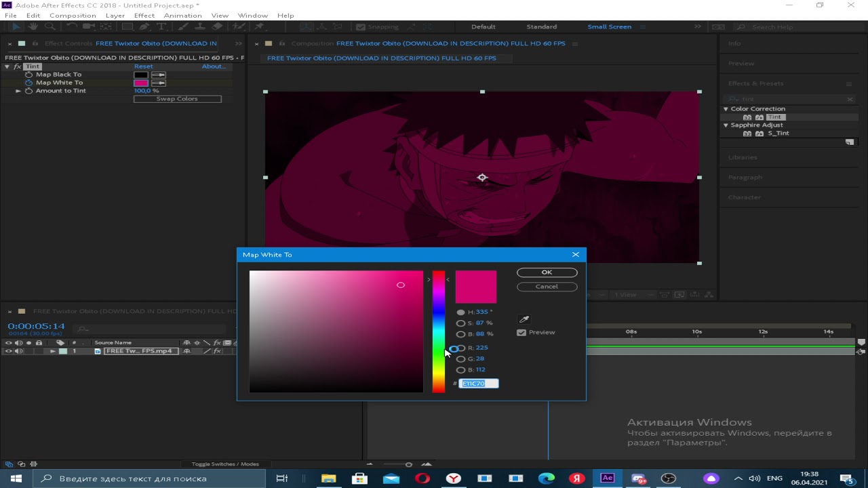The height and width of the screenshot is (488, 868).
Task: Open the Effect menu
Action: click(144, 15)
